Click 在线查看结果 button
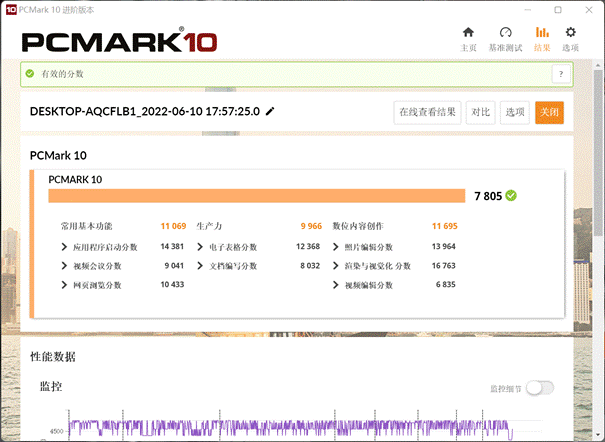Screen dimensions: 605x442 [x=427, y=112]
